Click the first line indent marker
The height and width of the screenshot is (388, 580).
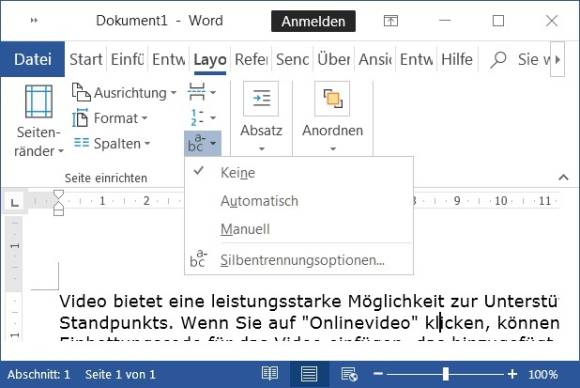(58, 195)
